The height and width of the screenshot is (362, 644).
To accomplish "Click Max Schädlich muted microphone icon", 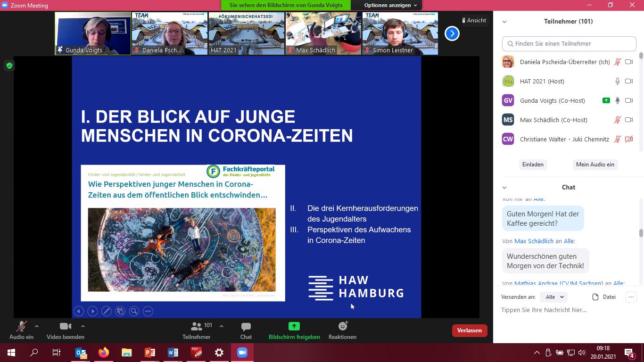I will (x=618, y=120).
